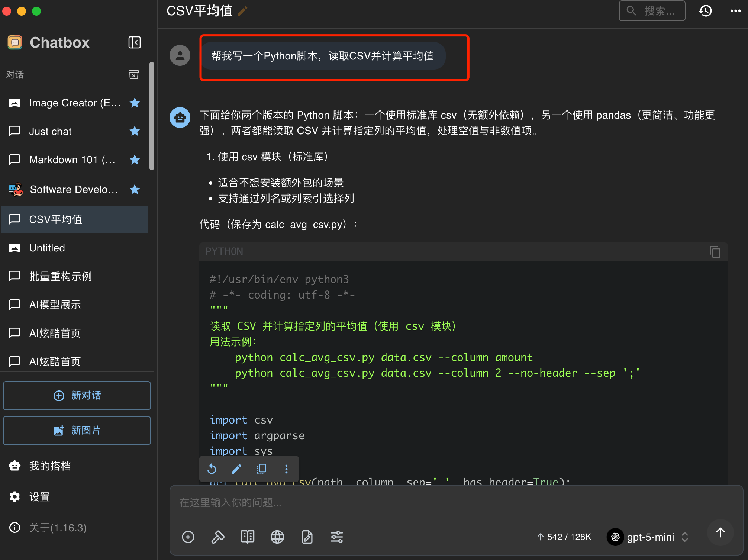Edit the CSV平均值 title pencil icon
Viewport: 748px width, 560px height.
[242, 11]
